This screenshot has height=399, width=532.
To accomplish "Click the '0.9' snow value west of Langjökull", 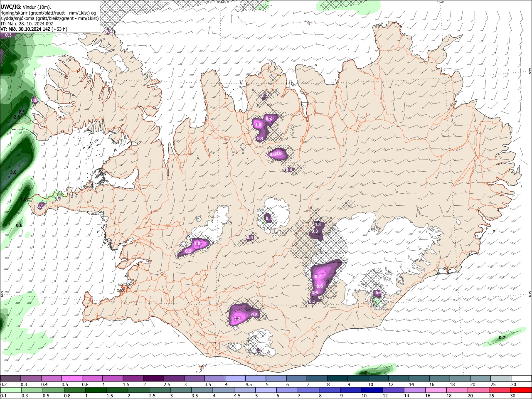I will pos(188,251).
